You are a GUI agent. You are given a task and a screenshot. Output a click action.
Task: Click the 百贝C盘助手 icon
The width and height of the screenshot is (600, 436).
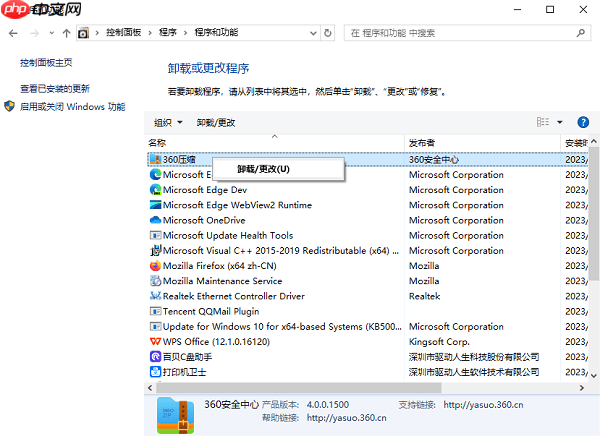155,357
